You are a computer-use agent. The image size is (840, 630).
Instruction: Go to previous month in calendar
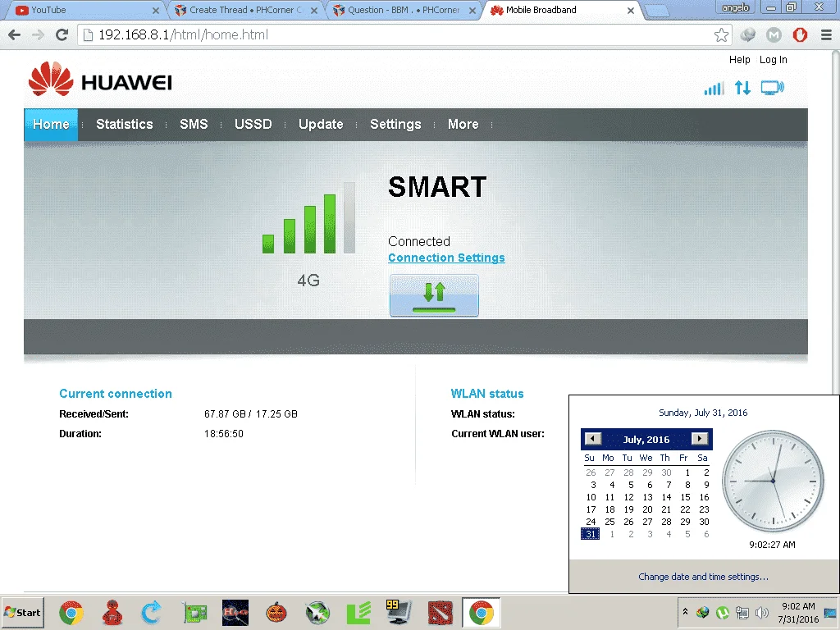pos(592,439)
